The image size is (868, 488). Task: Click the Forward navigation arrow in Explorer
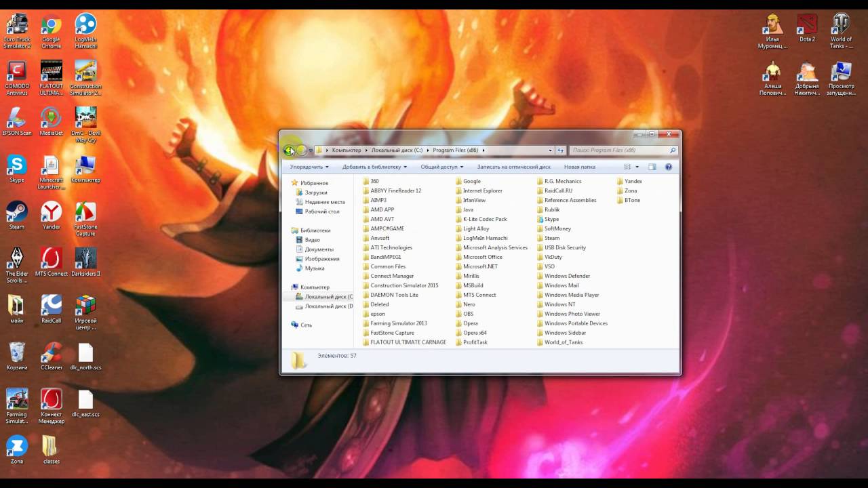click(x=302, y=150)
